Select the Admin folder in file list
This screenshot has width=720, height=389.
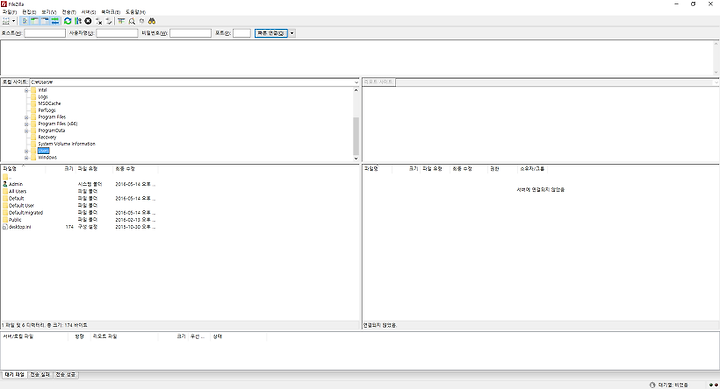(16, 184)
